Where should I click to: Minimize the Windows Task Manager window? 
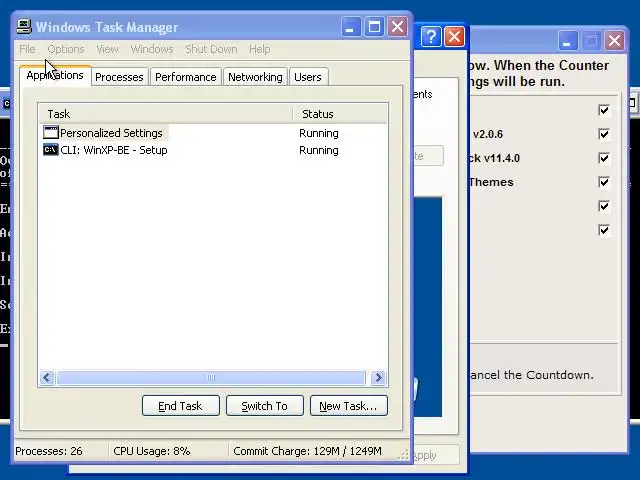coord(351,27)
